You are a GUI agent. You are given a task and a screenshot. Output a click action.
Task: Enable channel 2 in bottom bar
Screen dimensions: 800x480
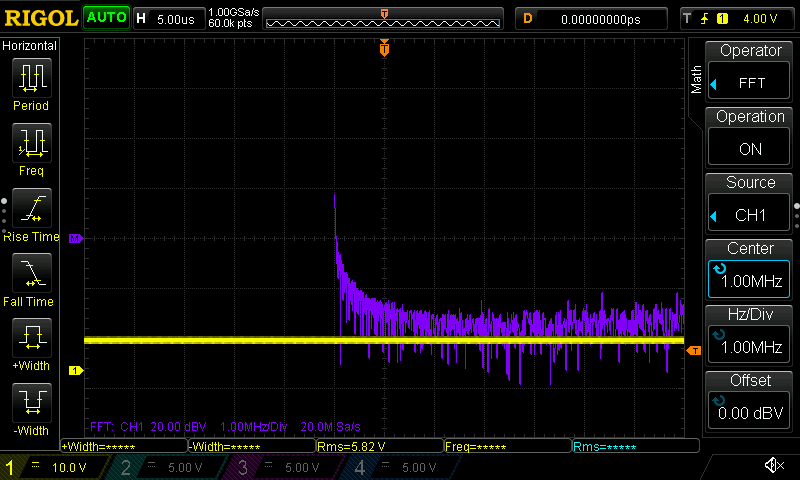(160, 467)
